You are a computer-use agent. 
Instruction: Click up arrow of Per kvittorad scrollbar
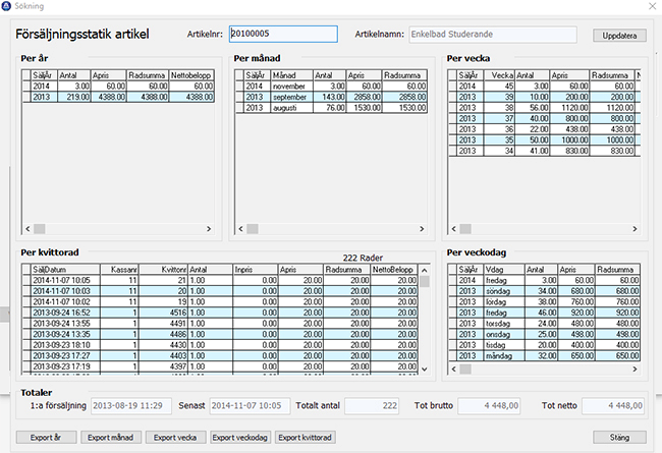425,270
